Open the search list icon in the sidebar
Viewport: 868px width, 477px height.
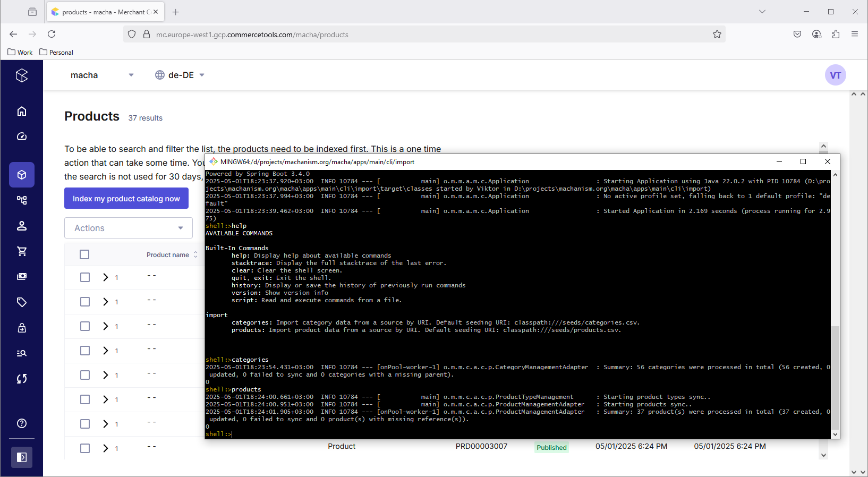[x=22, y=353]
